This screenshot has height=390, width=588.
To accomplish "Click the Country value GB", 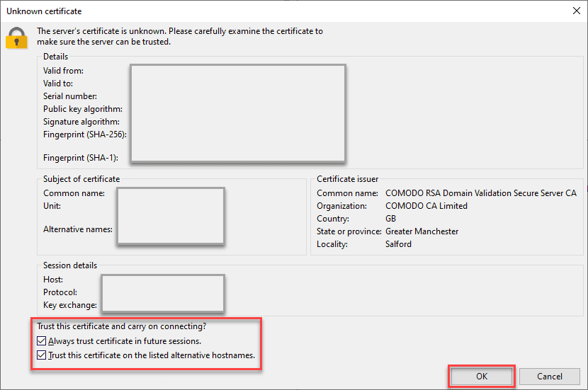I will 391,219.
